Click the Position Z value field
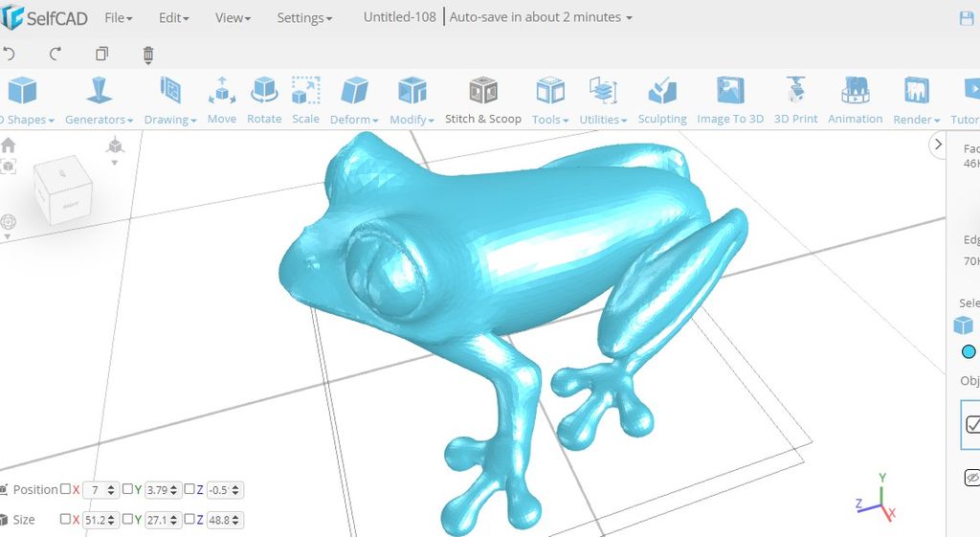 point(224,490)
